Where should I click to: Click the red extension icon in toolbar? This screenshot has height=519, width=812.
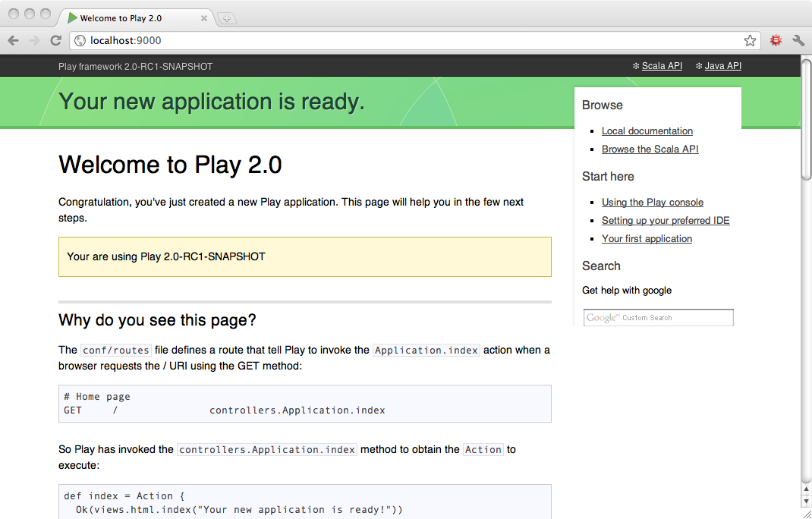(x=776, y=41)
